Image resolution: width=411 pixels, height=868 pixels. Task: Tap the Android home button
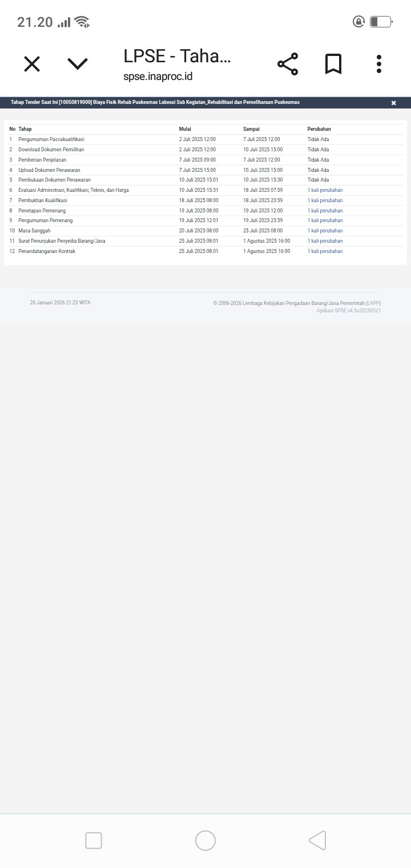point(205,841)
